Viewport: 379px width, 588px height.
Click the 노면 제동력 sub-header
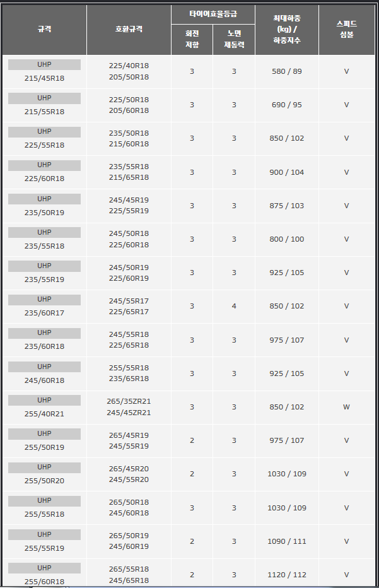point(234,39)
